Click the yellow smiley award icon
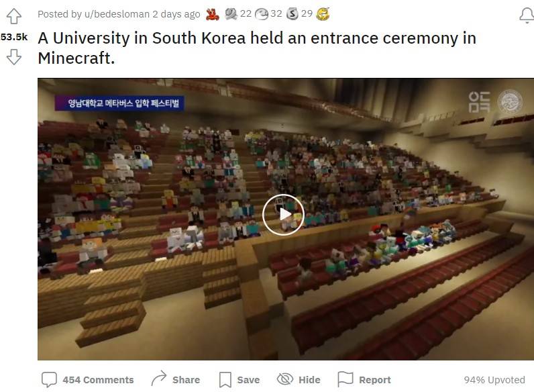Image resolution: width=534 pixels, height=392 pixels. tap(323, 14)
